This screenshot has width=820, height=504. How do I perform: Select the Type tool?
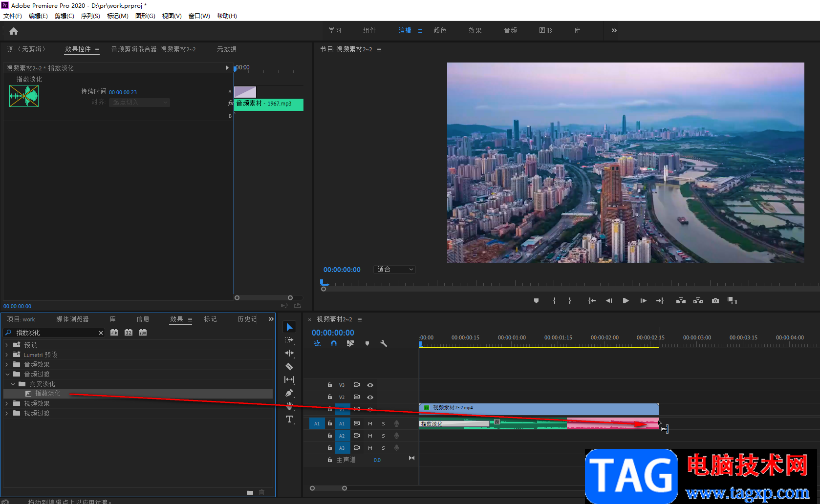point(289,419)
